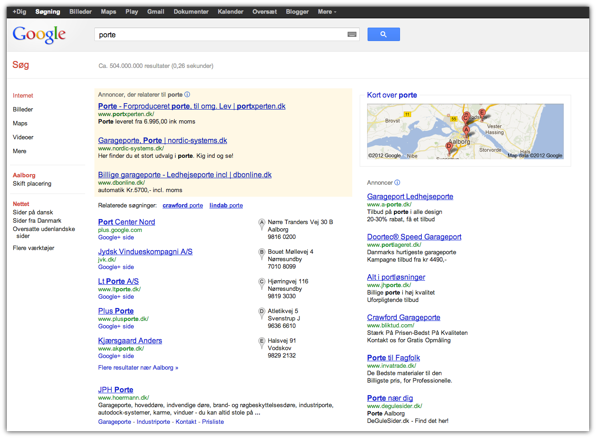Image resolution: width=596 pixels, height=438 pixels.
Task: Open 'Porte til Fagfolk' ad
Action: click(x=393, y=357)
